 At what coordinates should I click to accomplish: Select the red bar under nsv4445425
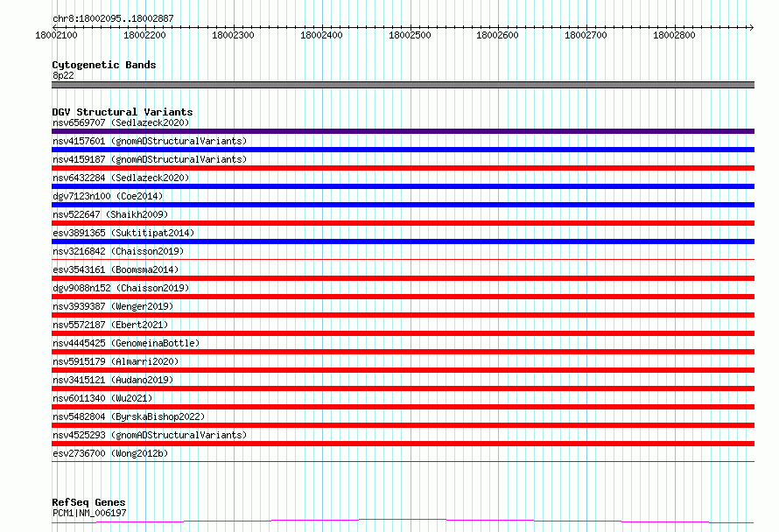pyautogui.click(x=403, y=352)
